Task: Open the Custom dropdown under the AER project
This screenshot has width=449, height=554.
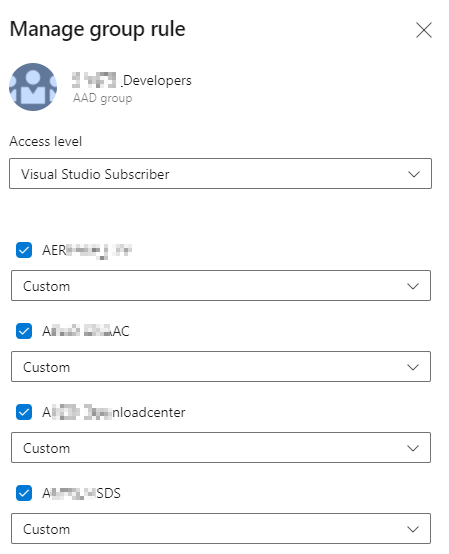Action: (221, 285)
